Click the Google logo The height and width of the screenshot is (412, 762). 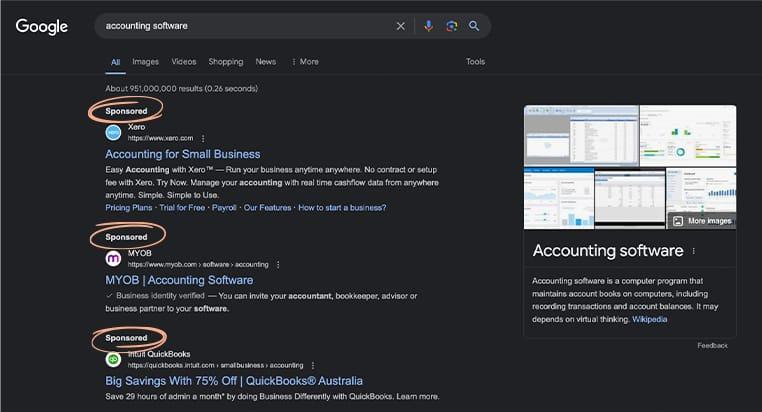(x=42, y=27)
